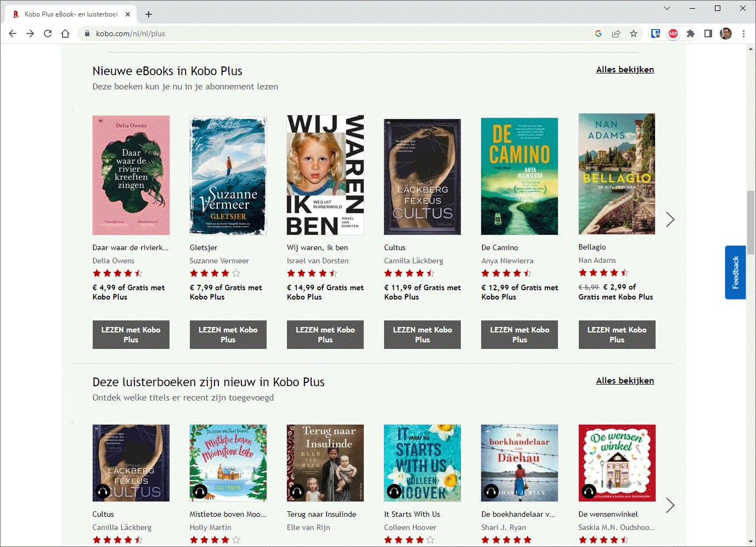The height and width of the screenshot is (547, 756).
Task: Show next eBooks with carousel arrow
Action: (x=670, y=219)
